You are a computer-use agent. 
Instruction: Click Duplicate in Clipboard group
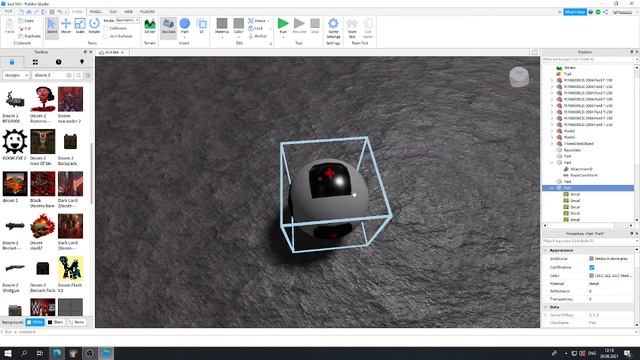[29, 36]
